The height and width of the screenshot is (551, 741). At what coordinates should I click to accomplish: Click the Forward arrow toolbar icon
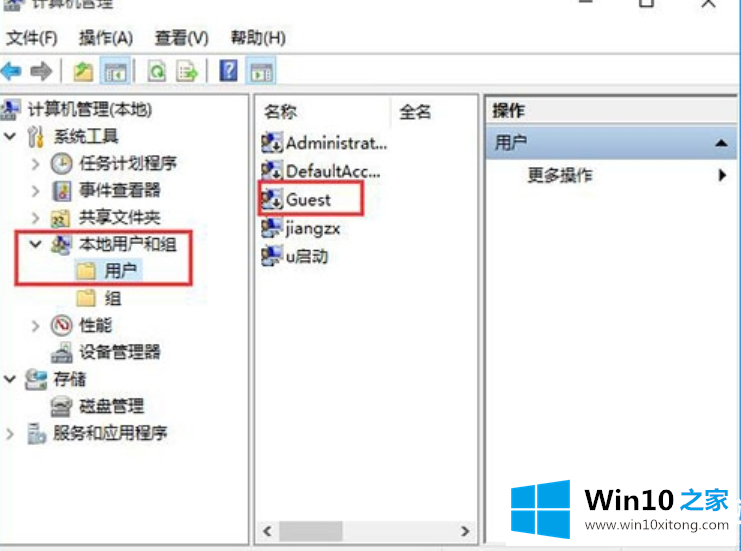coord(41,71)
